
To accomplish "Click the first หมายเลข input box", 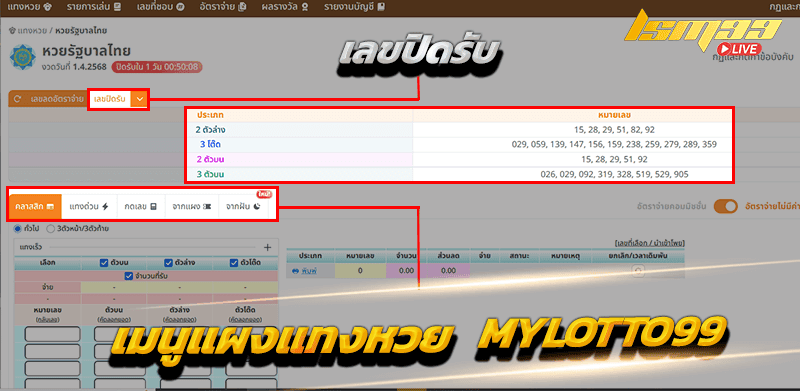I will 53,334.
